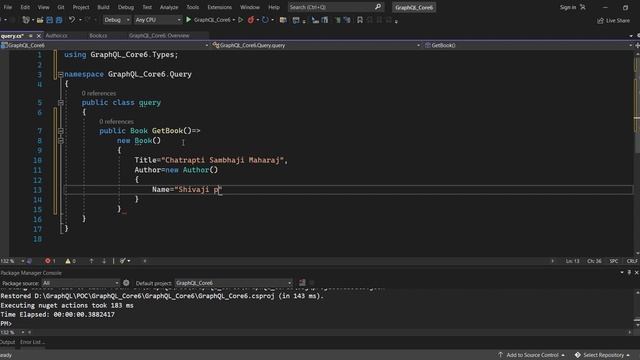Screen dimensions: 640x360
Task: Click the code cleanup broom icon
Action: pos(123,261)
